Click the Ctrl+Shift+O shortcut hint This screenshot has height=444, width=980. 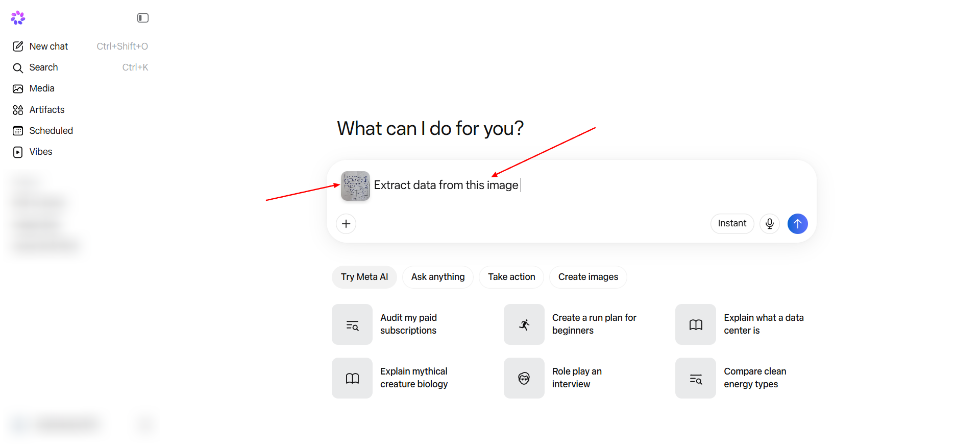tap(122, 46)
